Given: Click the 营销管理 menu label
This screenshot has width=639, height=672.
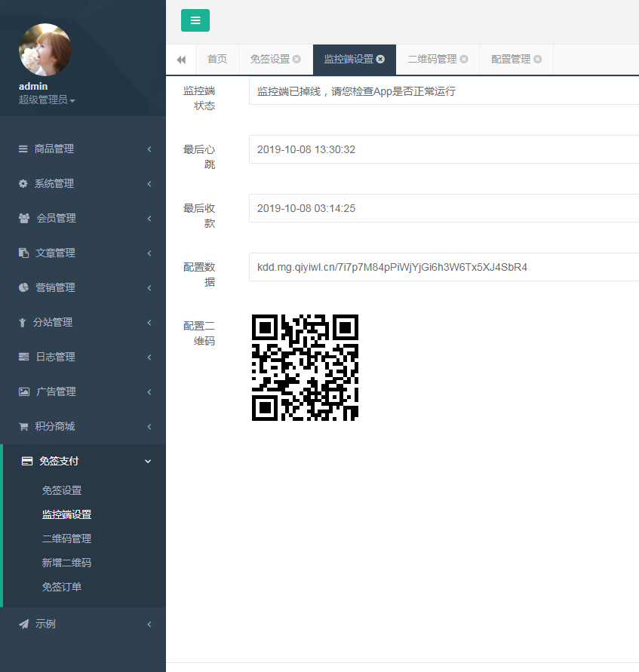Looking at the screenshot, I should (x=55, y=288).
